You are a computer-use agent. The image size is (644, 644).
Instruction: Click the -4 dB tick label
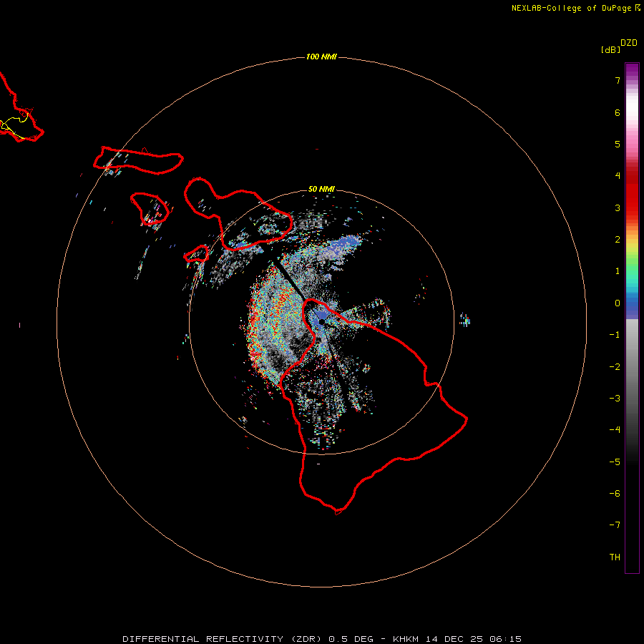615,430
